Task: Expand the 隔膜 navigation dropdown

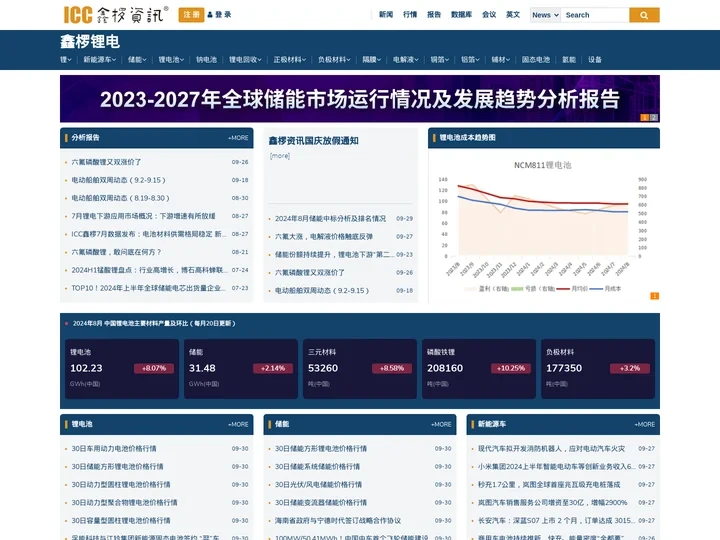Action: (372, 60)
